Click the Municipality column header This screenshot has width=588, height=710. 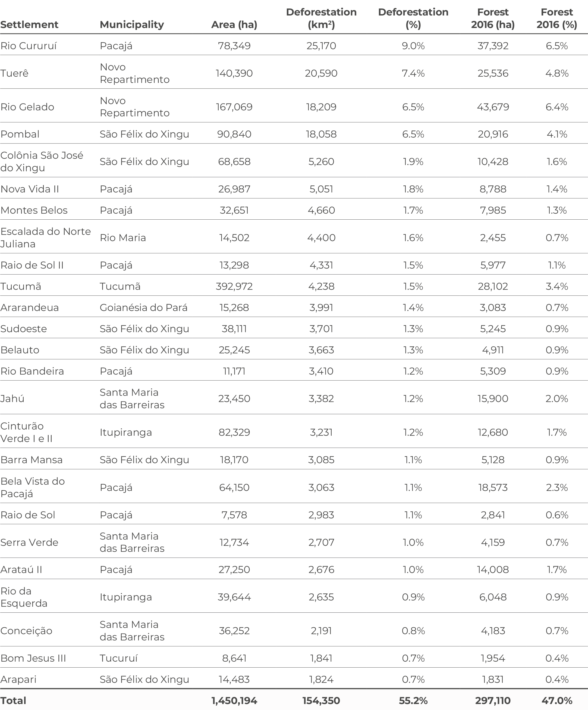tap(132, 25)
